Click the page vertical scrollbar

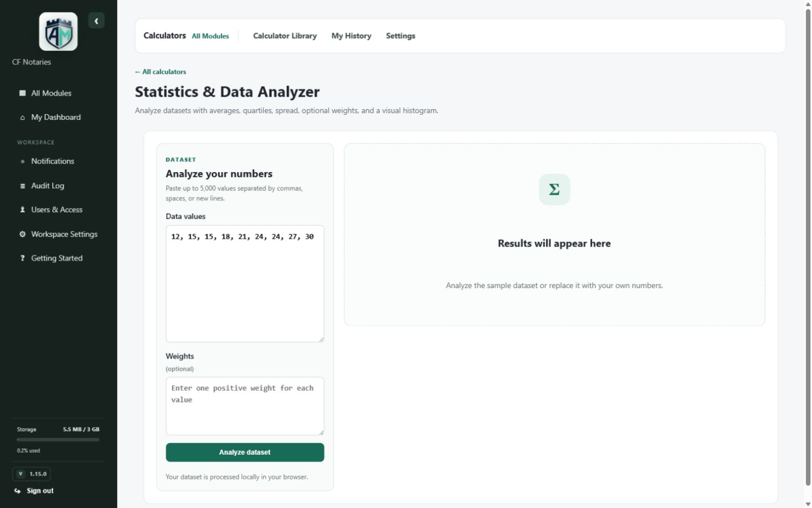(808, 247)
